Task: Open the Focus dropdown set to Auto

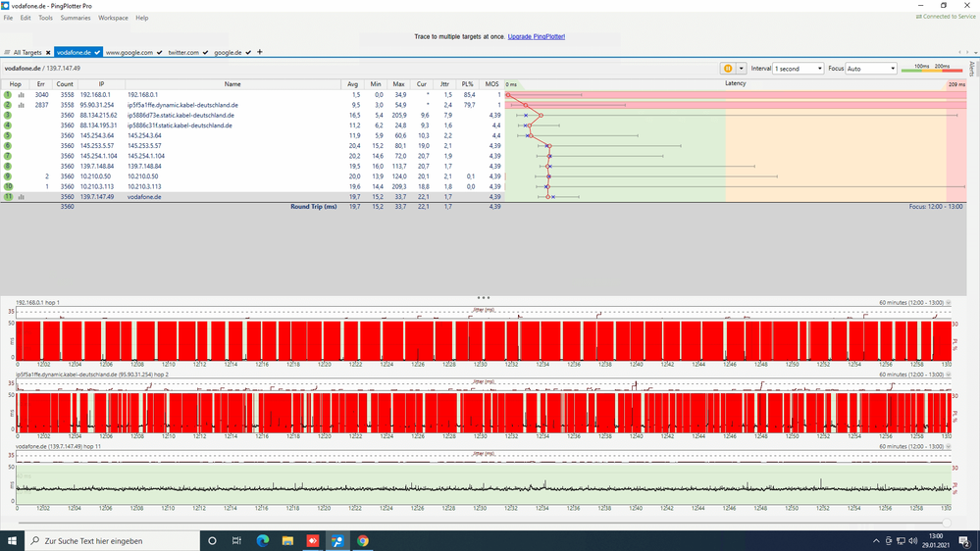Action: (x=871, y=69)
